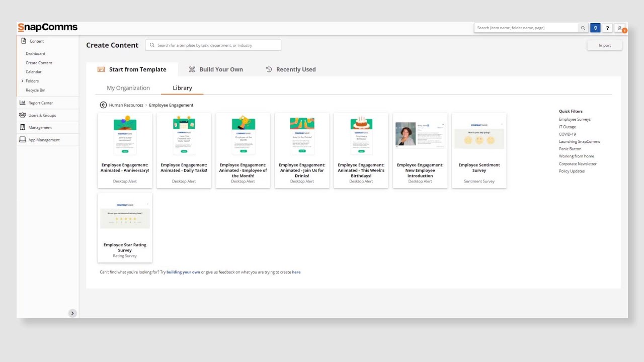Click the Management building icon
The height and width of the screenshot is (362, 644).
click(23, 127)
